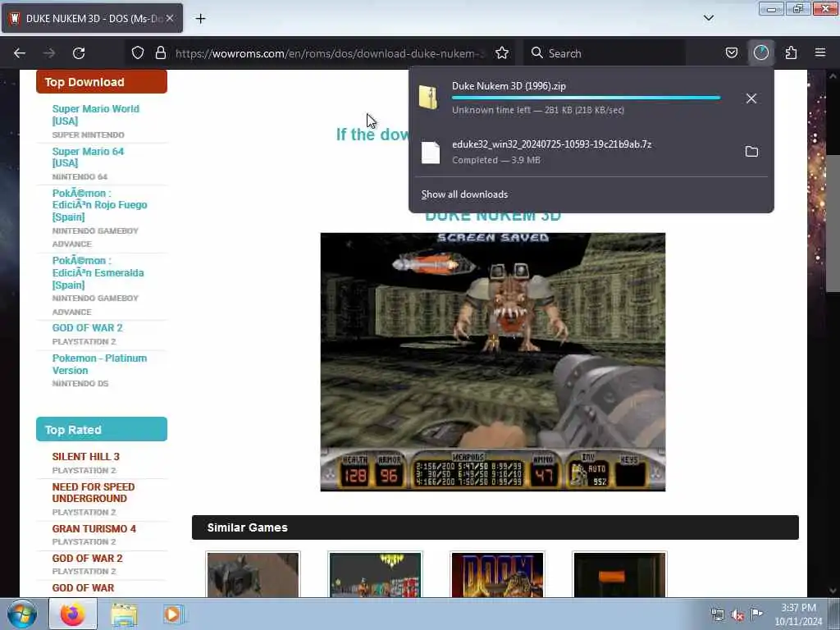Image resolution: width=840 pixels, height=630 pixels.
Task: Click the Top Rated header
Action: click(x=102, y=430)
